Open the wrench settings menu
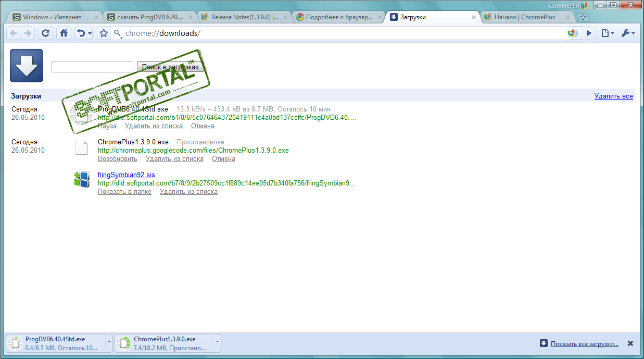The image size is (644, 359). (628, 33)
